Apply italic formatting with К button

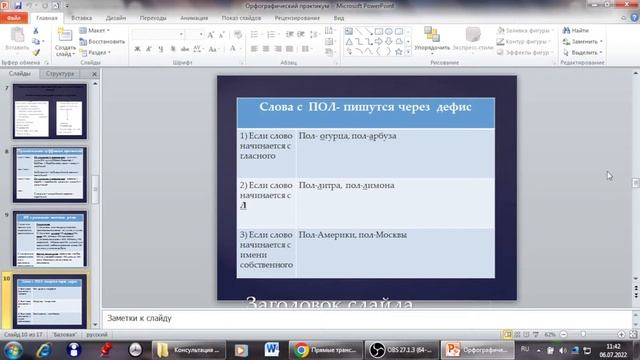[149, 49]
